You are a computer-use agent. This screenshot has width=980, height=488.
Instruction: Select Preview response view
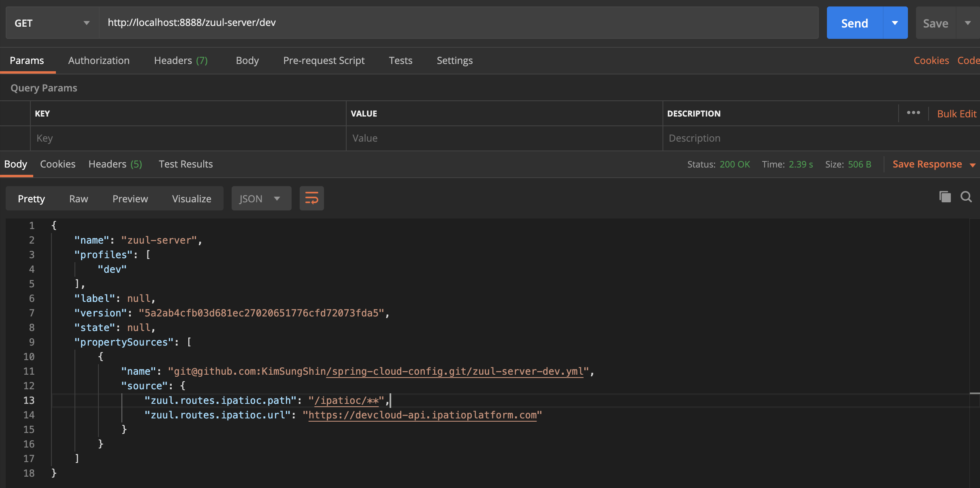[x=130, y=199]
